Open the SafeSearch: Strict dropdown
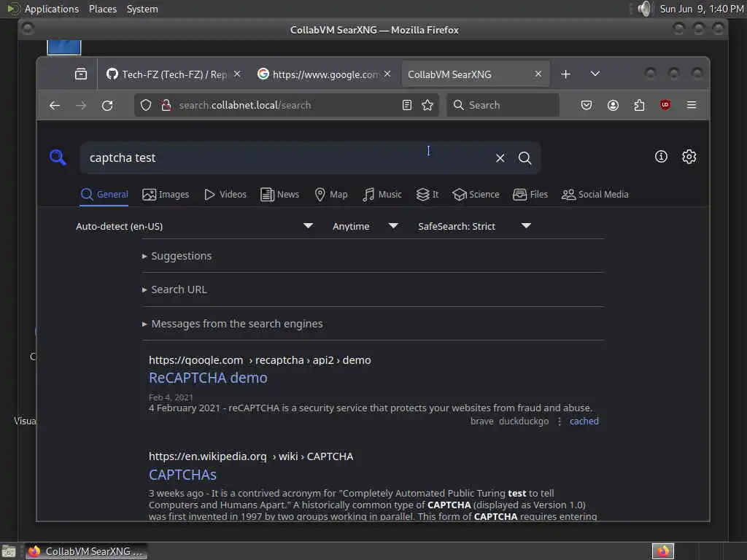This screenshot has width=747, height=560. [x=474, y=226]
